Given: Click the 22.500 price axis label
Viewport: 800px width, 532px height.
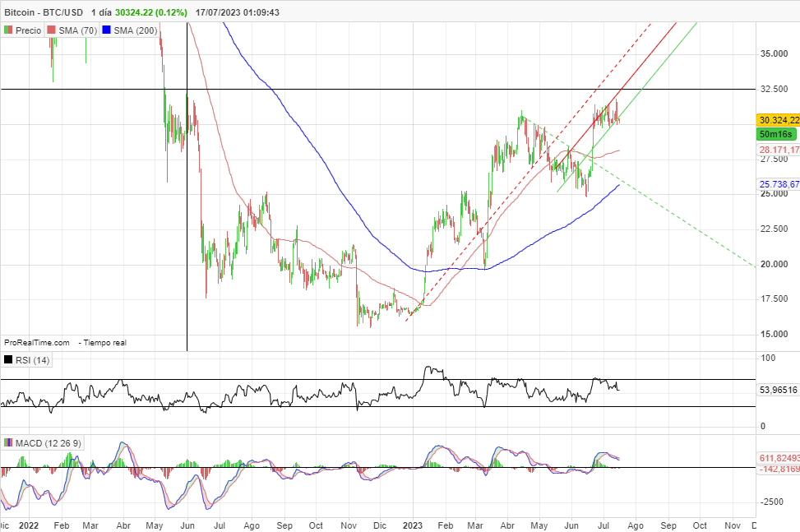Looking at the screenshot, I should 774,229.
